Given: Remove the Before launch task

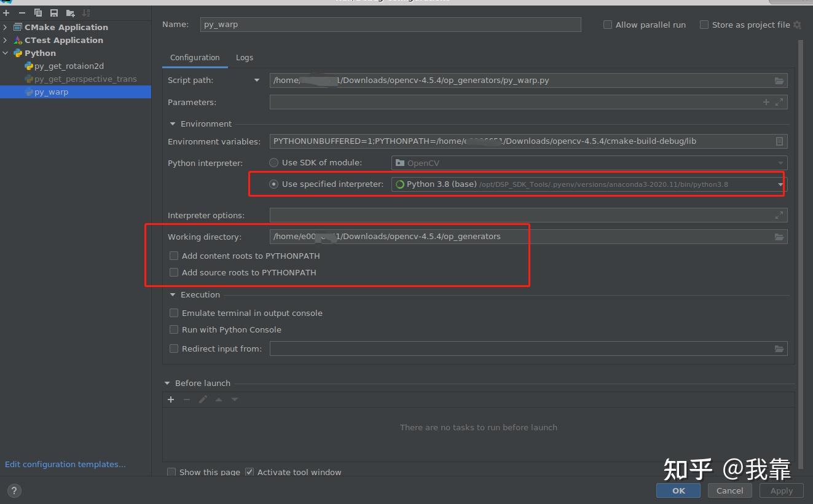Looking at the screenshot, I should (x=187, y=400).
